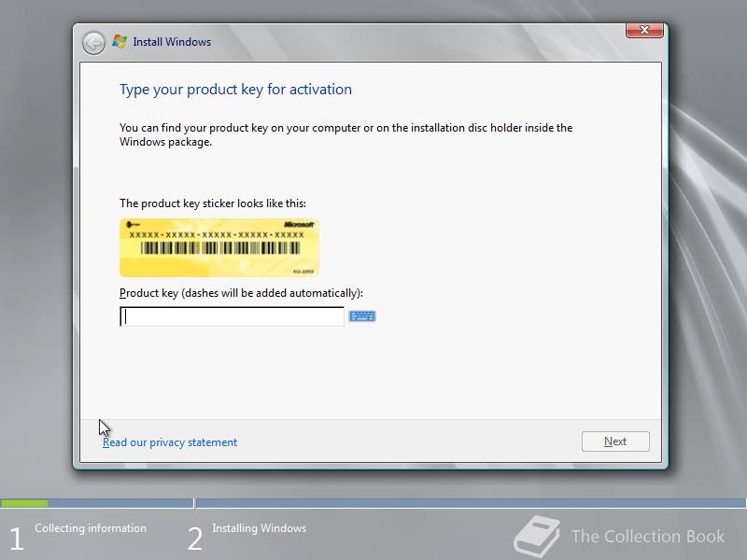Click the product key sticker image
This screenshot has height=560, width=747.
coord(219,247)
